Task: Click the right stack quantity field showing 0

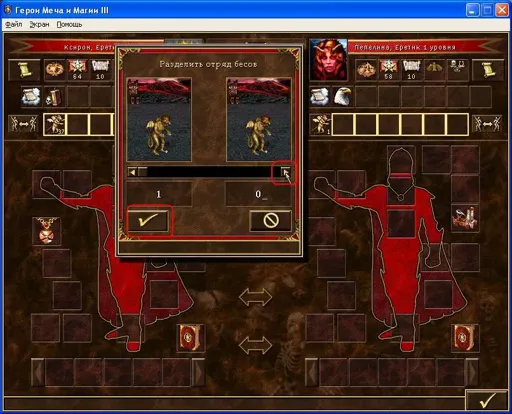Action: click(258, 194)
